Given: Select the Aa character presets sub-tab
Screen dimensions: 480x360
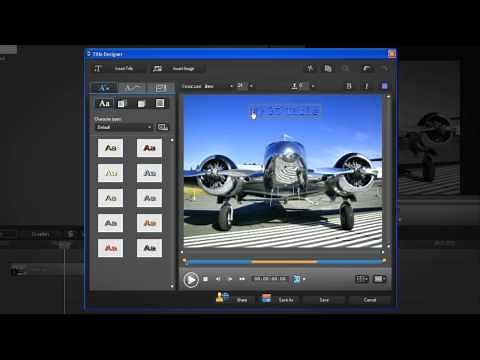Looking at the screenshot, I should click(x=104, y=104).
